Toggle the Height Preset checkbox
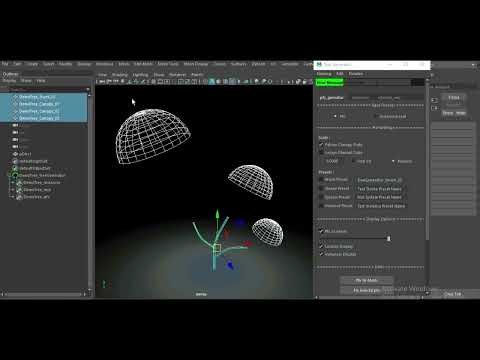 click(x=321, y=180)
